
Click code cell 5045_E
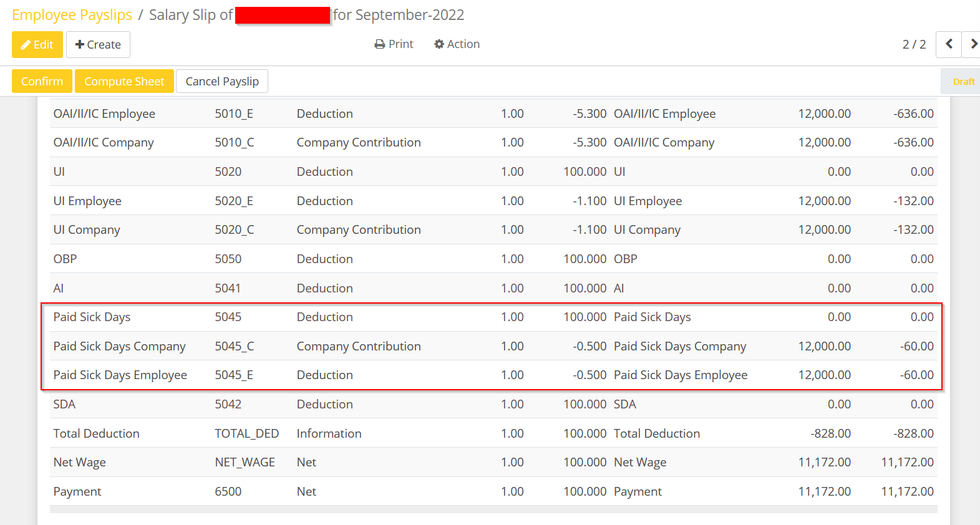point(234,375)
